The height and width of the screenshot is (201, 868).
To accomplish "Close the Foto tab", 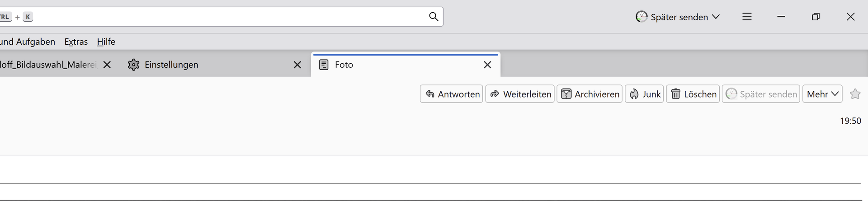I will [x=487, y=65].
